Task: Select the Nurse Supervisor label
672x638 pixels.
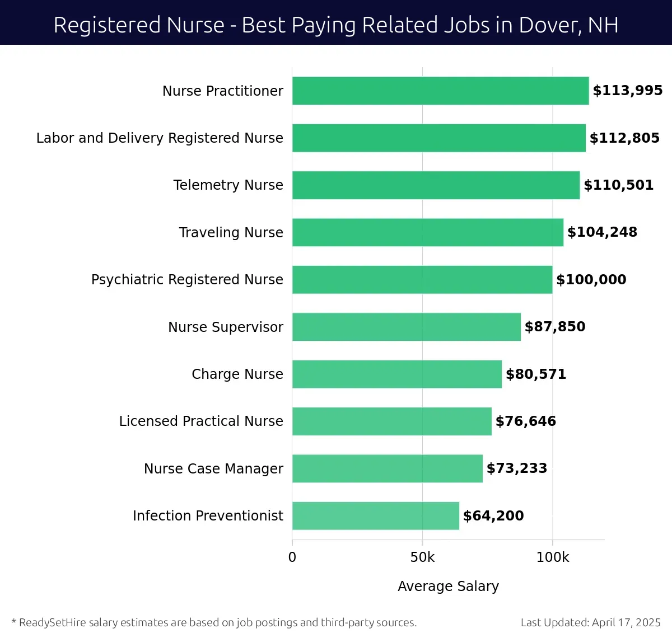Action: [x=226, y=327]
